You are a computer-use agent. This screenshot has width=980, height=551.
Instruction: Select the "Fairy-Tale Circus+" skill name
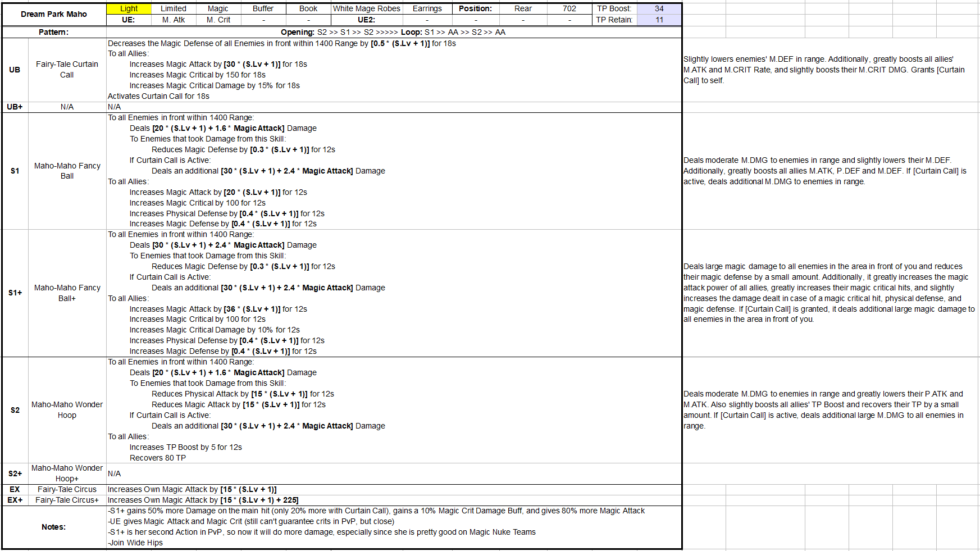click(x=67, y=500)
